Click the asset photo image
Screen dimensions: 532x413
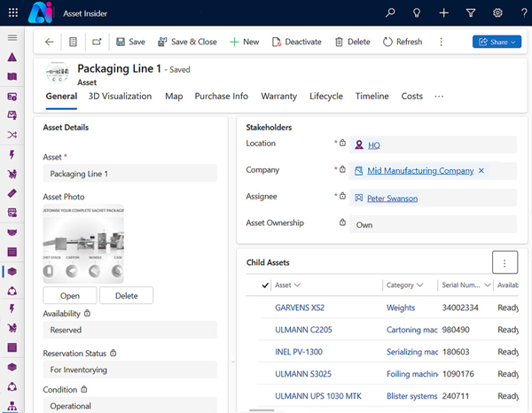pyautogui.click(x=83, y=244)
